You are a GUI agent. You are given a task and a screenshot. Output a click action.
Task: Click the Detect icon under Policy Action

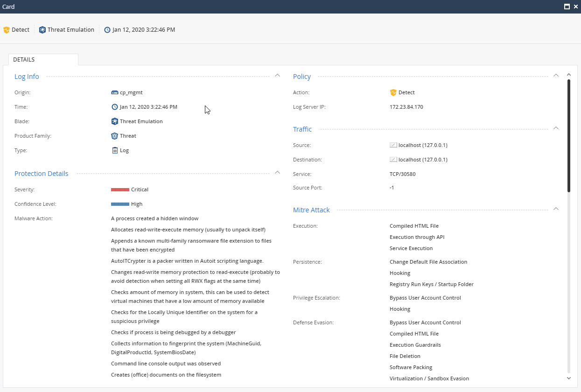(x=393, y=92)
